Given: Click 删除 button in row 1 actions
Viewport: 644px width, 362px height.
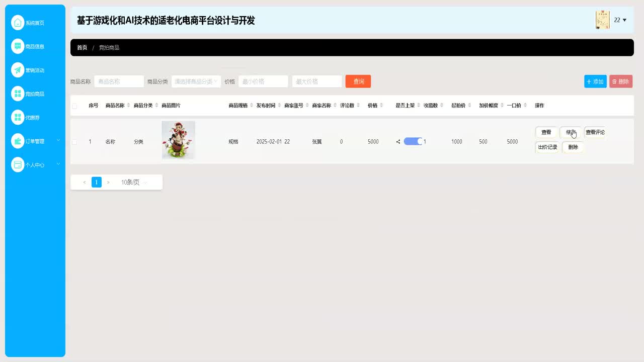Looking at the screenshot, I should tap(573, 147).
